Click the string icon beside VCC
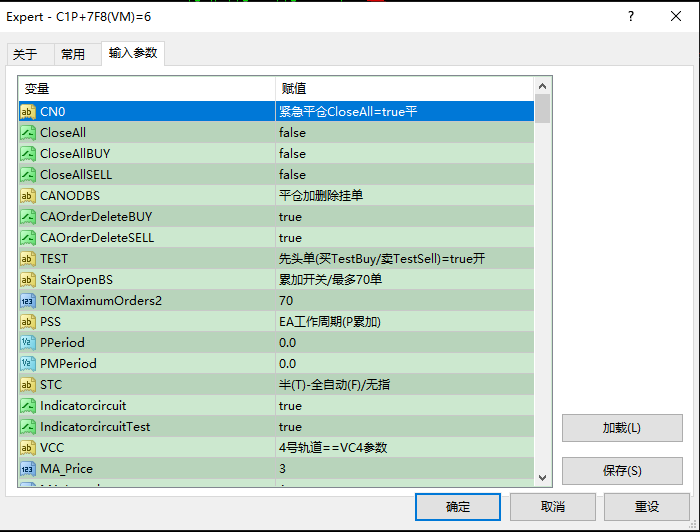 click(x=28, y=447)
